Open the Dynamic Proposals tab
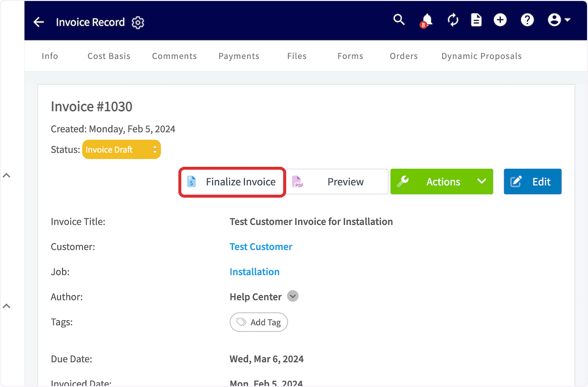This screenshot has height=387, width=588. pos(482,56)
